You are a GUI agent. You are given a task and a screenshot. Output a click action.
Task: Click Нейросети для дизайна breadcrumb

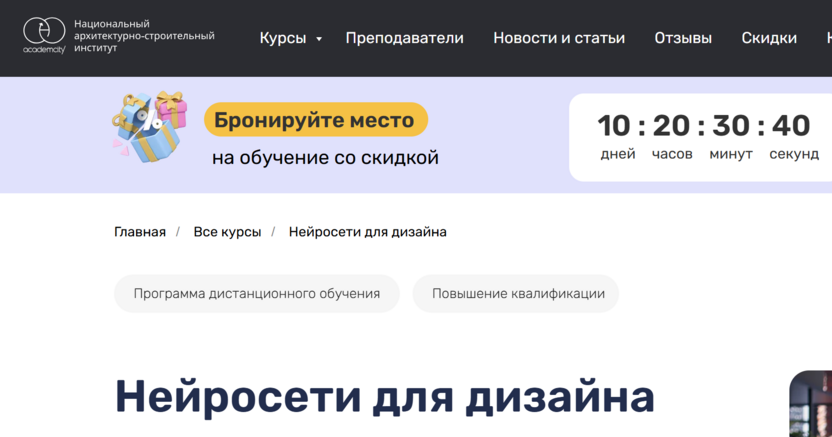point(367,232)
